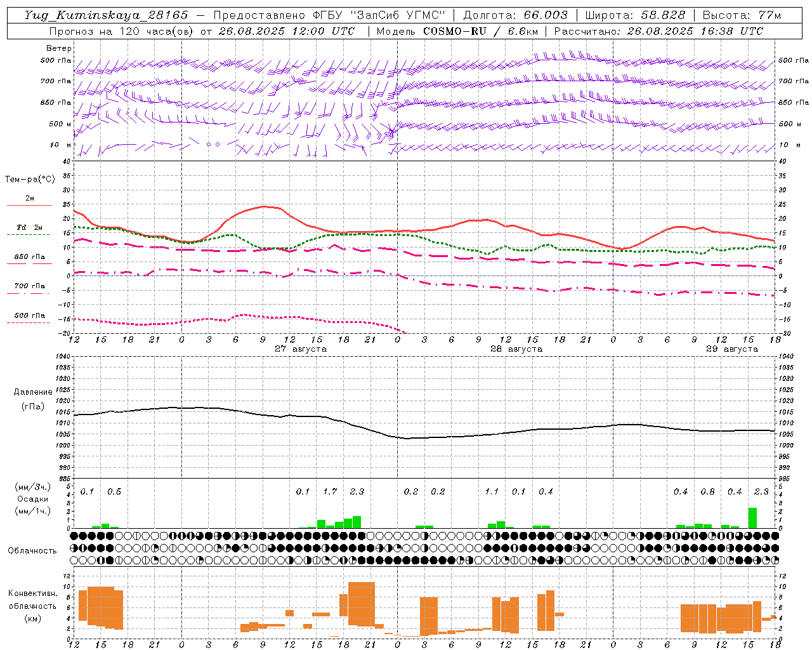Click the (мм/3ч.) precipitation unit label

[x=33, y=487]
